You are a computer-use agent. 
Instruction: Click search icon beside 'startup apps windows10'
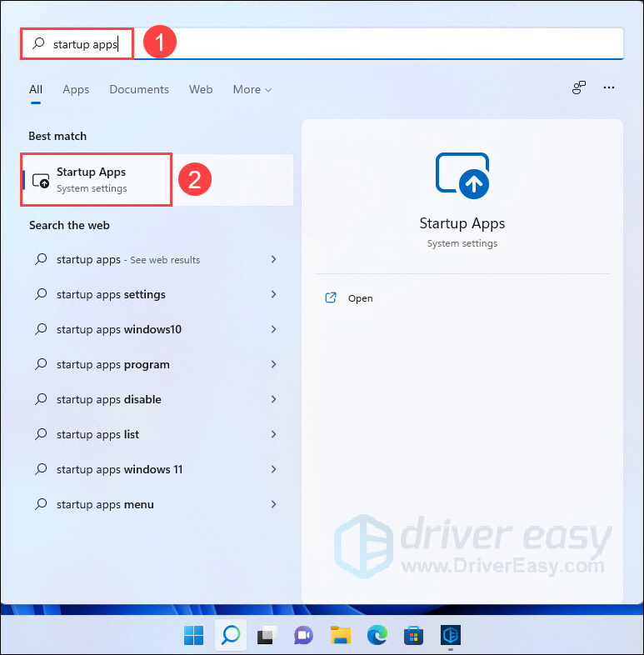tap(41, 329)
